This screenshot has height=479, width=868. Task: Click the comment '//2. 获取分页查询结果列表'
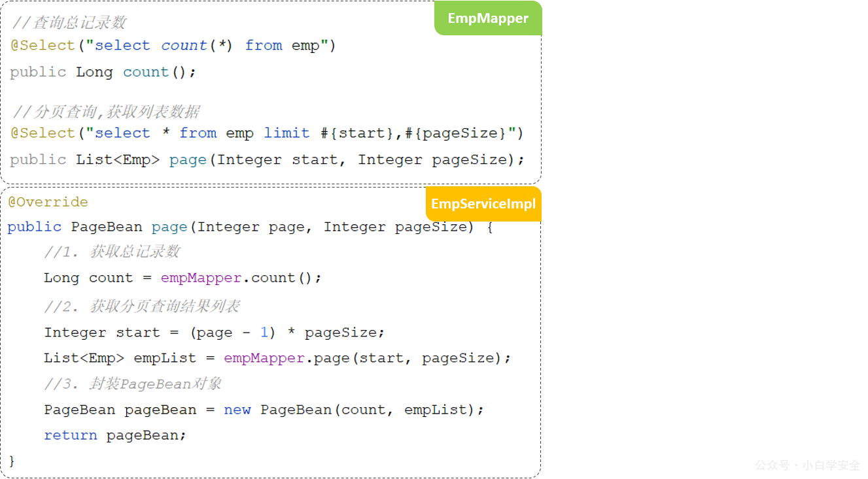142,306
